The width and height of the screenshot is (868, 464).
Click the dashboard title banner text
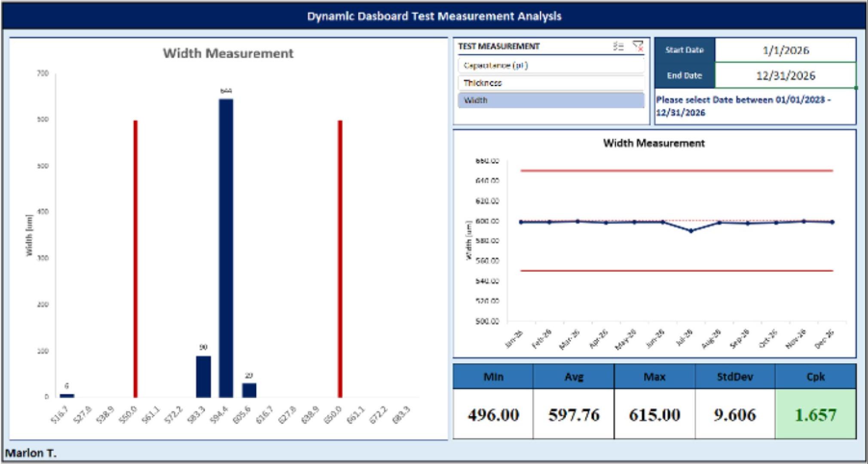pyautogui.click(x=434, y=16)
